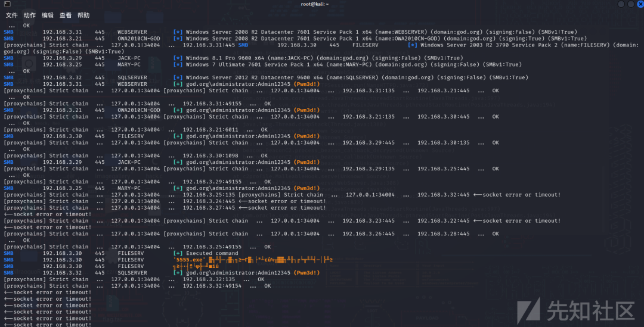Open the 动作 menu

coord(30,15)
